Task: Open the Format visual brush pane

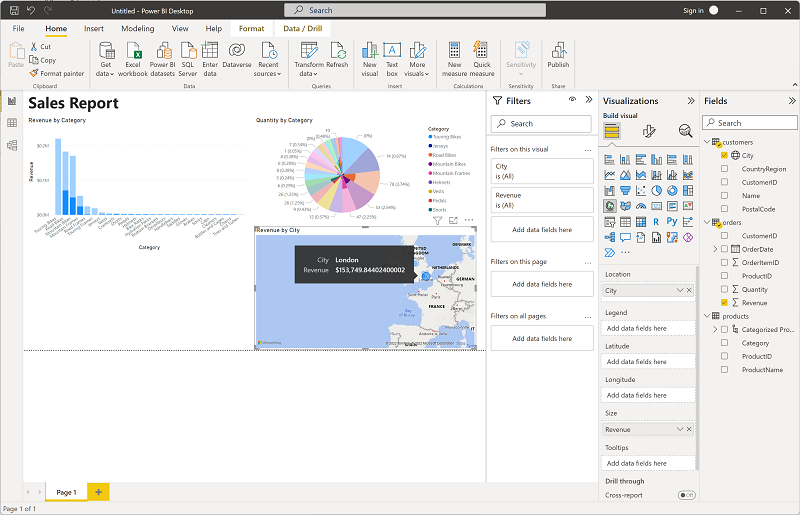Action: tap(648, 131)
